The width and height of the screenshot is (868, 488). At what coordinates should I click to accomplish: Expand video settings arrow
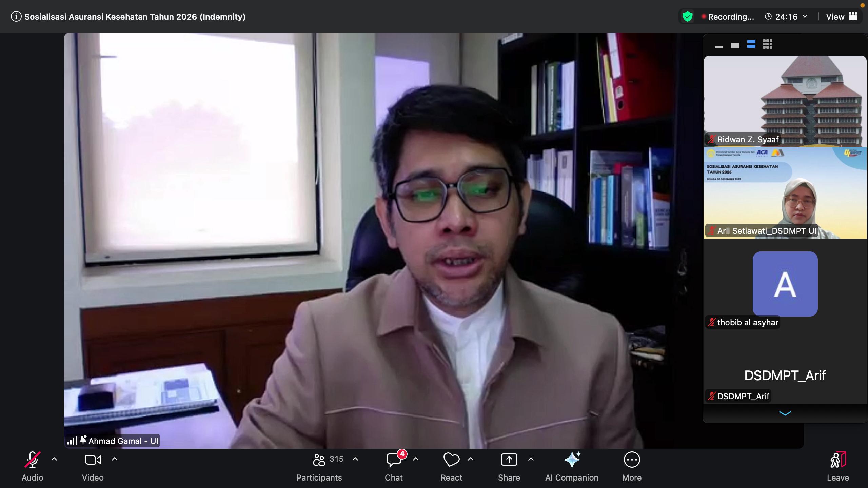115,459
